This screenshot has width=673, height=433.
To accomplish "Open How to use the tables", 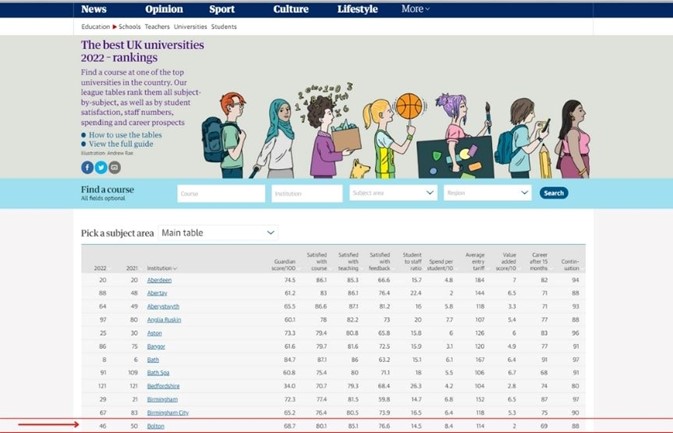I will coord(125,135).
